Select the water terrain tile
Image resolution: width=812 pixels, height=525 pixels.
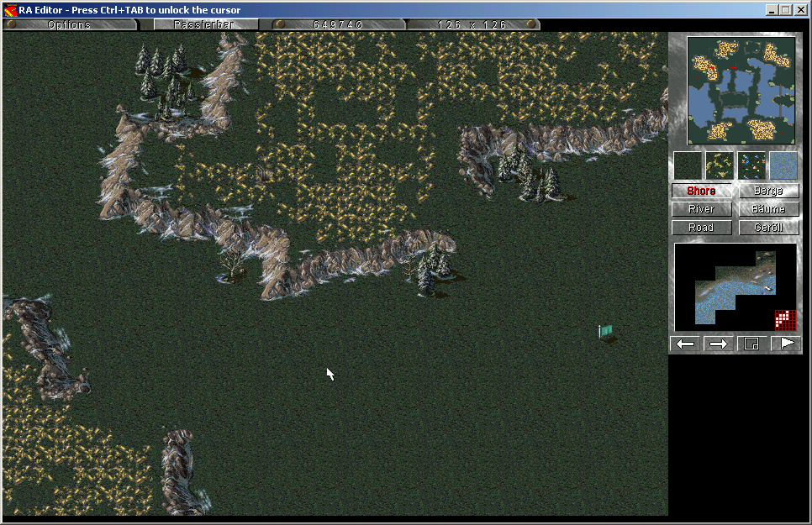tap(783, 165)
